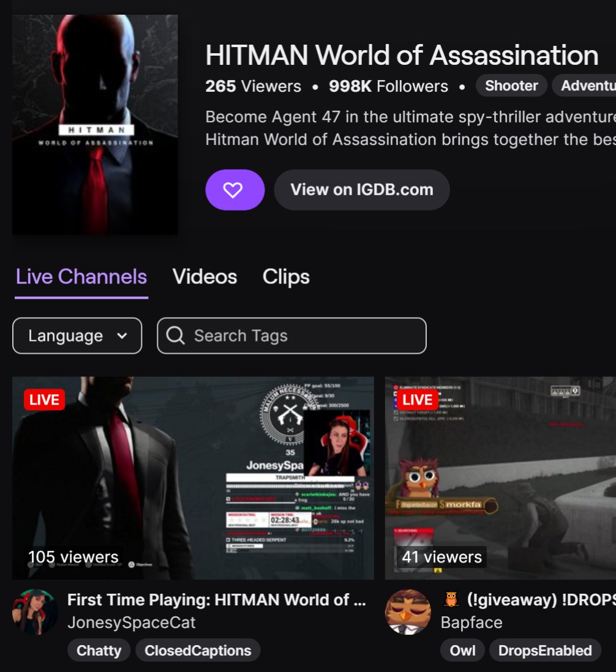Switch to the Videos tab
This screenshot has width=616, height=672.
coord(205,277)
